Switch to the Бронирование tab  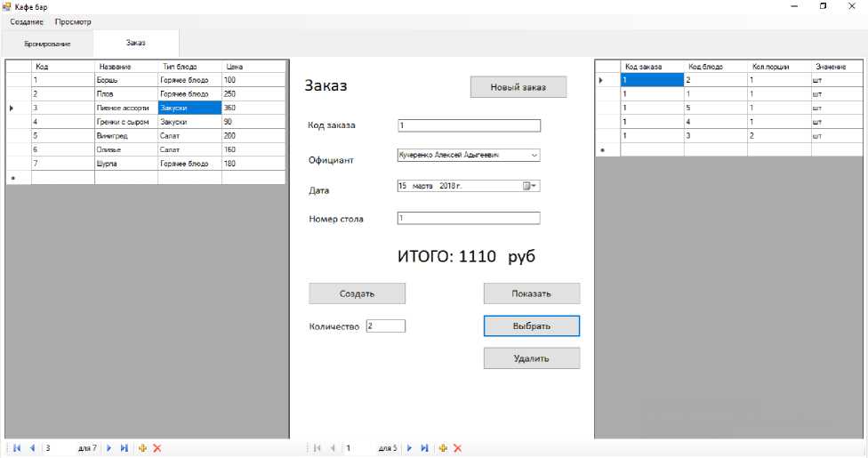point(48,44)
